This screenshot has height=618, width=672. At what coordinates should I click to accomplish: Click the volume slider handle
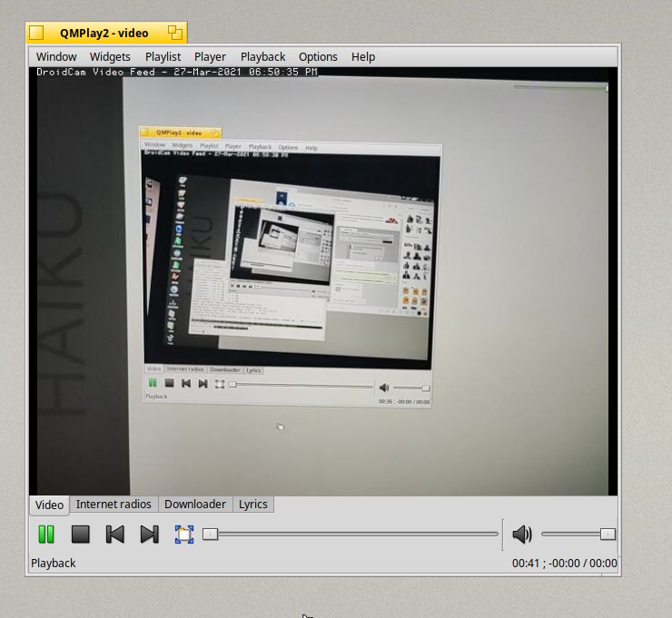click(608, 535)
